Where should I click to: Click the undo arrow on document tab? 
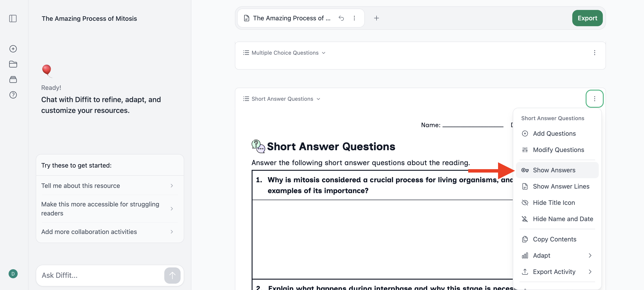[341, 18]
